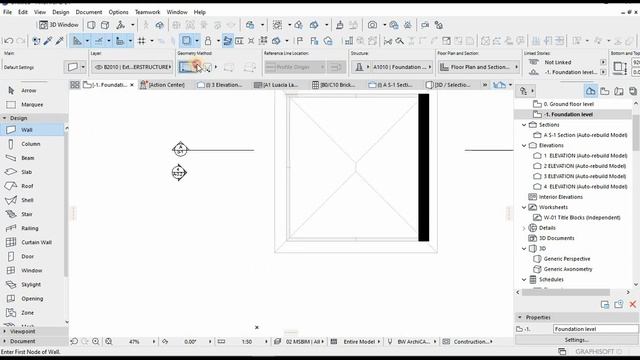Click the Navigator horizontal scrollbar
This screenshot has width=640, height=360.
(x=566, y=292)
